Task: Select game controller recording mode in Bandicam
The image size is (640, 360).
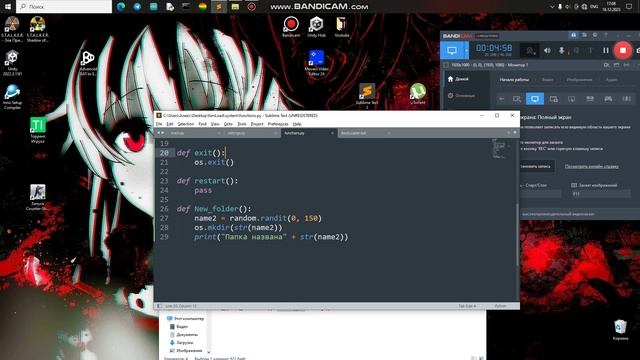Action: pos(608,99)
